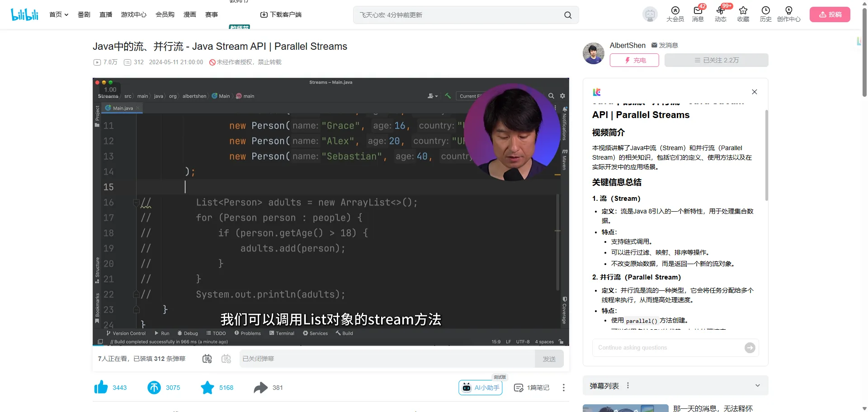Go to 直播 nav item
The width and height of the screenshot is (868, 412).
[x=106, y=14]
